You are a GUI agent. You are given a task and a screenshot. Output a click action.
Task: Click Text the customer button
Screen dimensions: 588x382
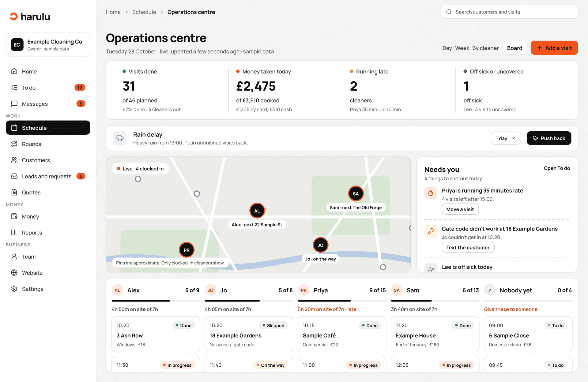468,247
